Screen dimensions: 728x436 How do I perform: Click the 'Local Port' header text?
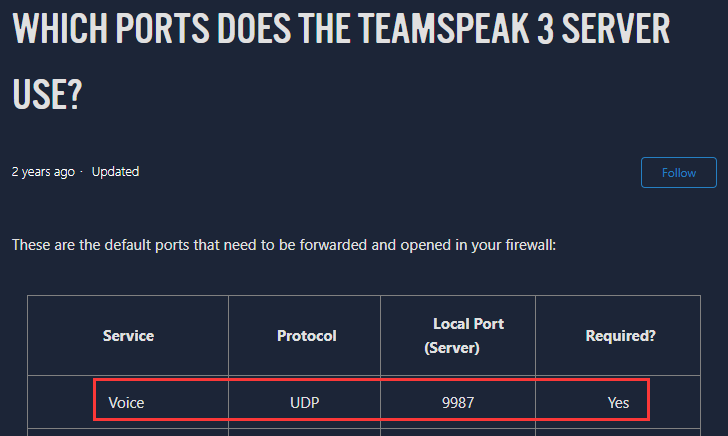pos(468,324)
